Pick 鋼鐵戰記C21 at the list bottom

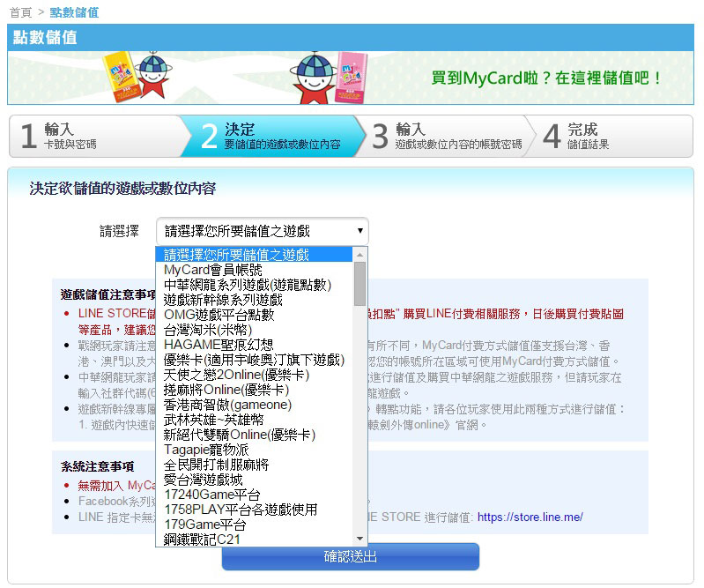pyautogui.click(x=254, y=539)
